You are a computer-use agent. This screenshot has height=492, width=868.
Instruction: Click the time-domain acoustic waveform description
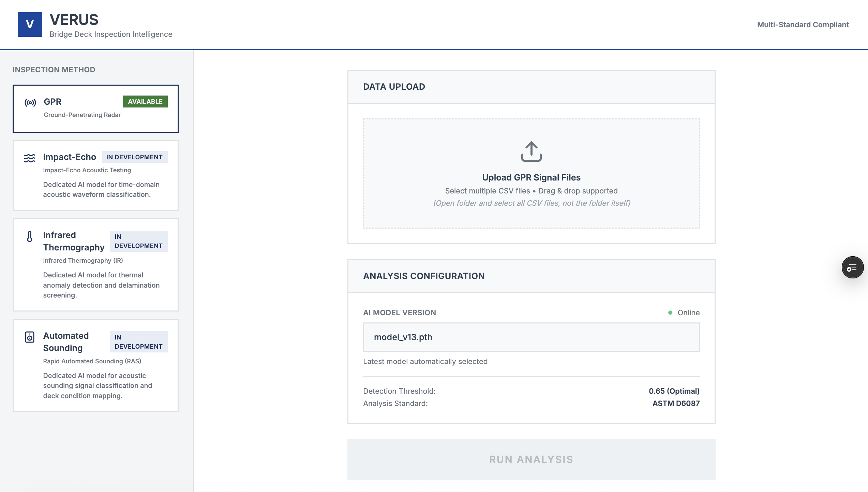coord(101,189)
